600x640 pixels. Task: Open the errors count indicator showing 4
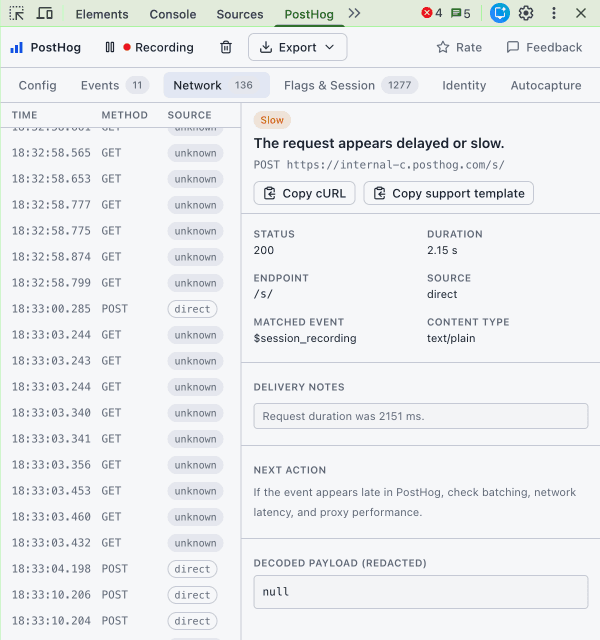click(x=432, y=13)
